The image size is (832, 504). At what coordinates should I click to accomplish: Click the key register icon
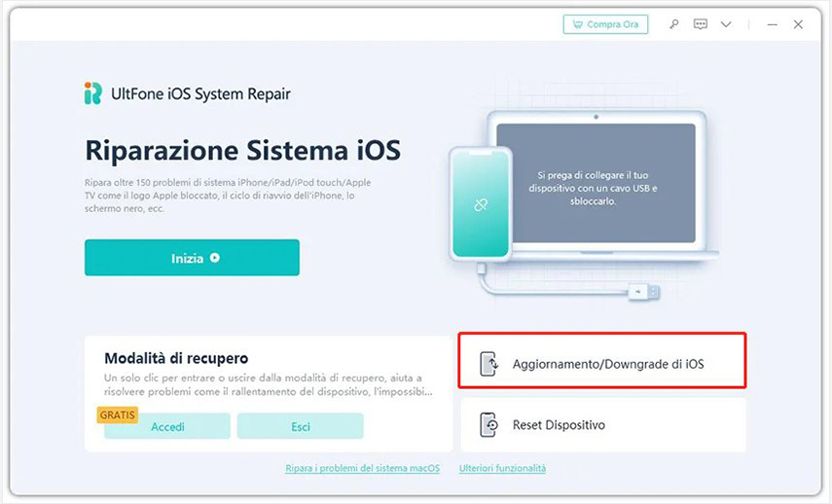click(674, 24)
